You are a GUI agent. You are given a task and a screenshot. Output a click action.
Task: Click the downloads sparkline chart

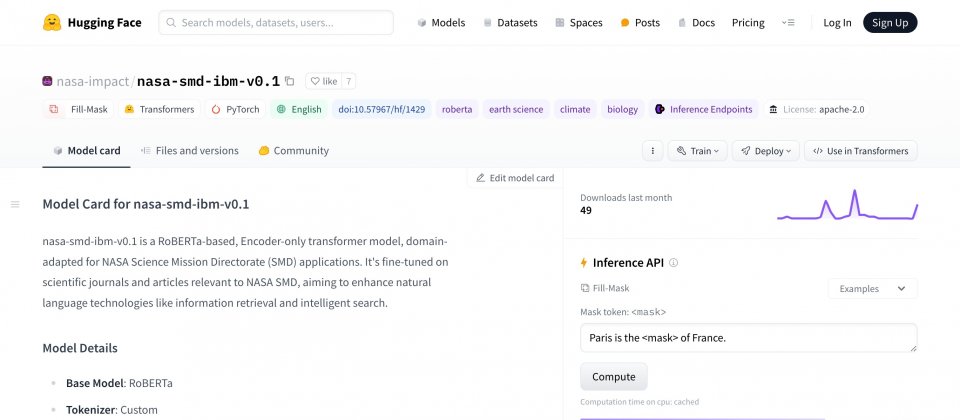847,204
